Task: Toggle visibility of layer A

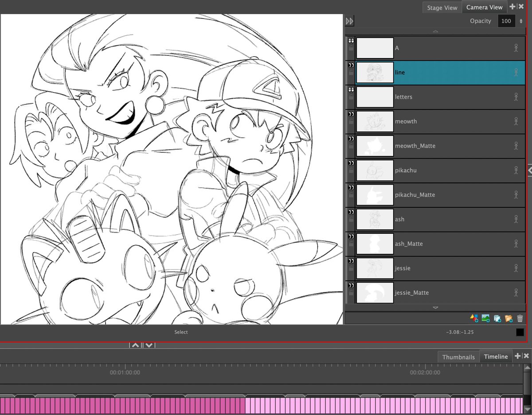Action: [351, 40]
